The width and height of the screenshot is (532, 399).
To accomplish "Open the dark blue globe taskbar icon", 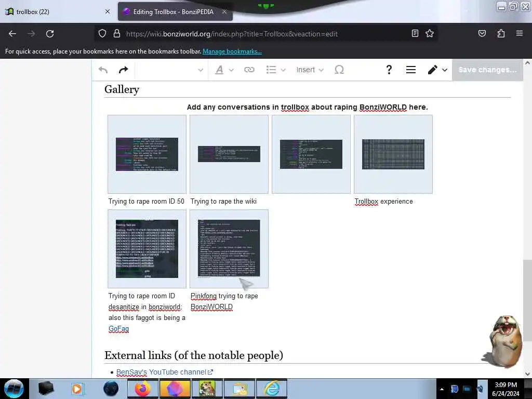I will [111, 389].
